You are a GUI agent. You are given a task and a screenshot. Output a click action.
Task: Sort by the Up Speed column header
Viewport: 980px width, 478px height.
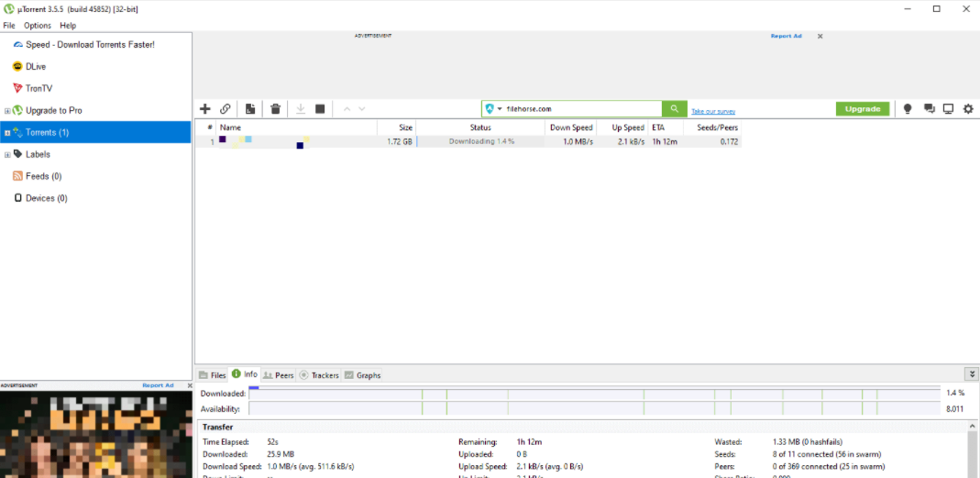(622, 127)
